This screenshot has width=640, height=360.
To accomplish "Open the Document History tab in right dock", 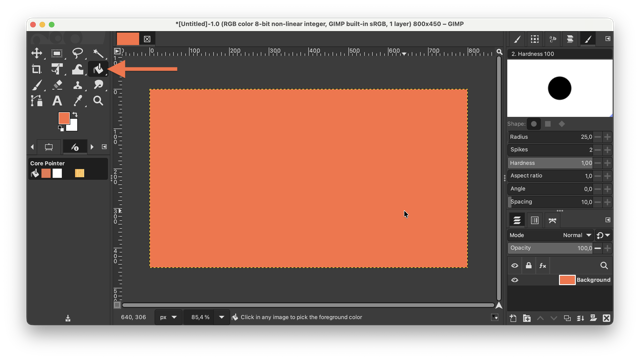I will (570, 39).
